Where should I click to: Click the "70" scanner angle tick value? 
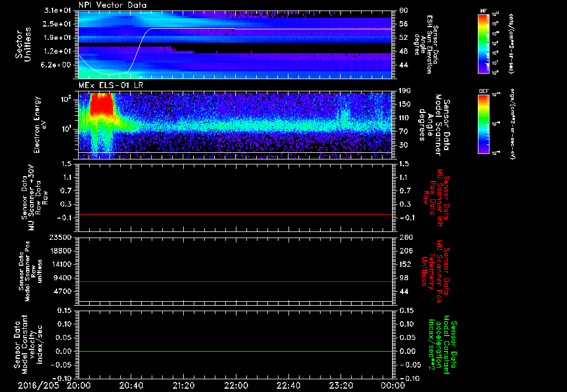(x=403, y=132)
